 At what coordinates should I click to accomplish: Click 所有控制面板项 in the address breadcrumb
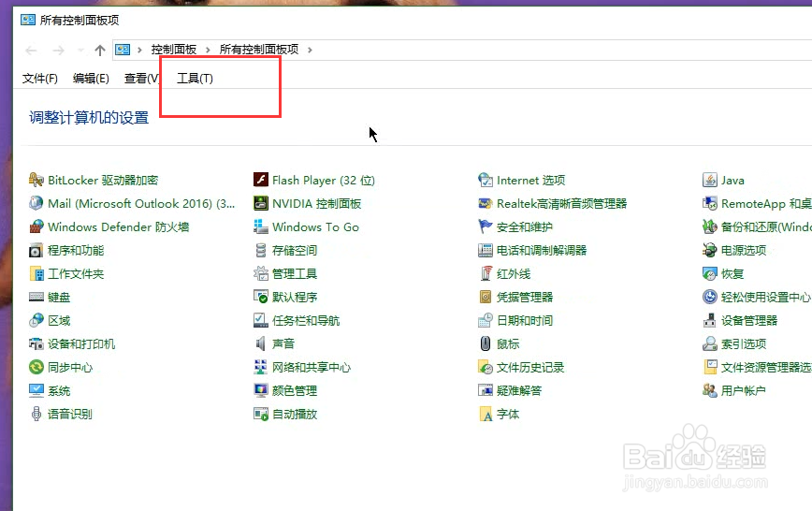click(x=259, y=50)
